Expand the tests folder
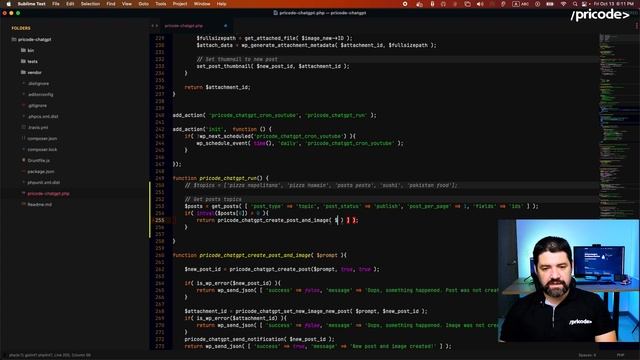The image size is (640, 360). (x=32, y=61)
